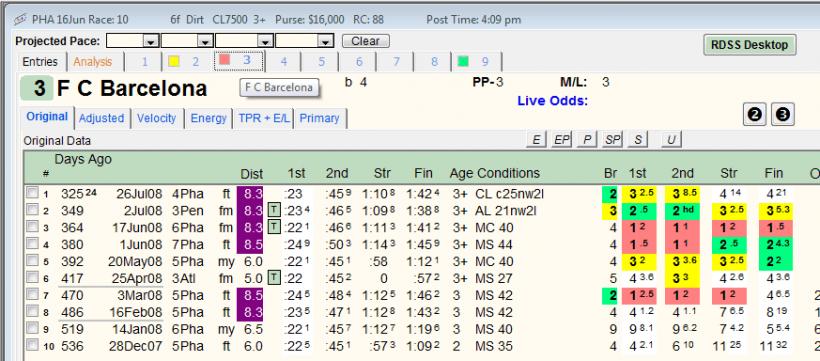The height and width of the screenshot is (361, 820).
Task: Tick the checkbox for row 1 26Jul08
Action: (32, 193)
